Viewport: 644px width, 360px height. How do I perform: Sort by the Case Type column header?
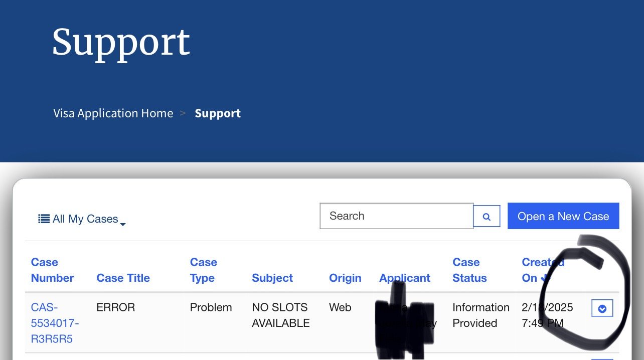click(203, 270)
